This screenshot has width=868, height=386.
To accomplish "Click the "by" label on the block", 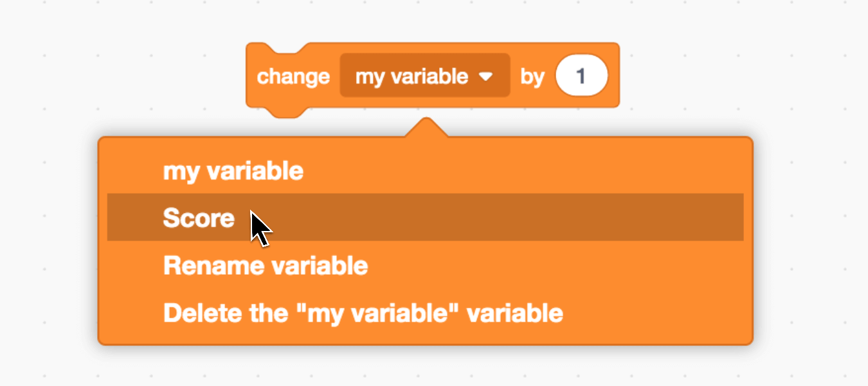I will 532,77.
